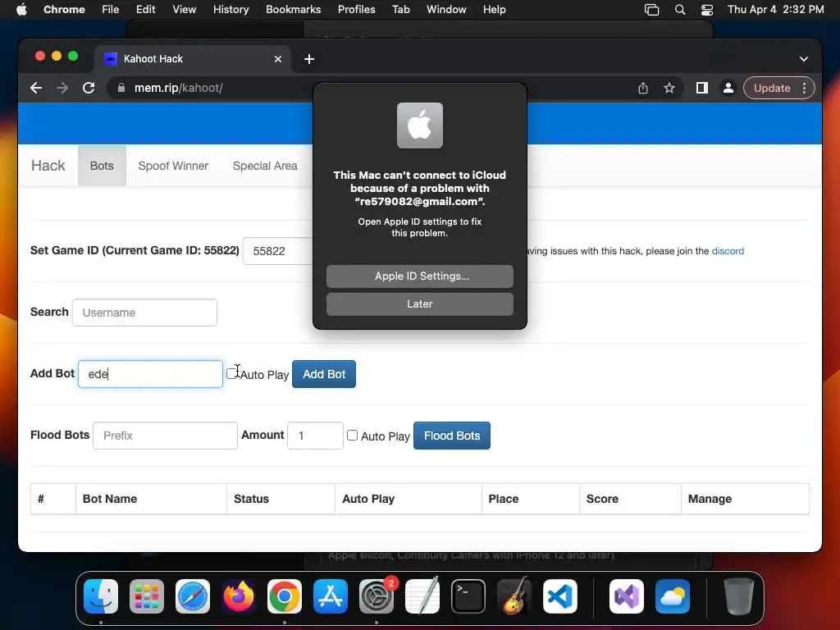Screen dimensions: 840x630
Task: Open System Settings from the Dock
Action: pyautogui.click(x=377, y=596)
